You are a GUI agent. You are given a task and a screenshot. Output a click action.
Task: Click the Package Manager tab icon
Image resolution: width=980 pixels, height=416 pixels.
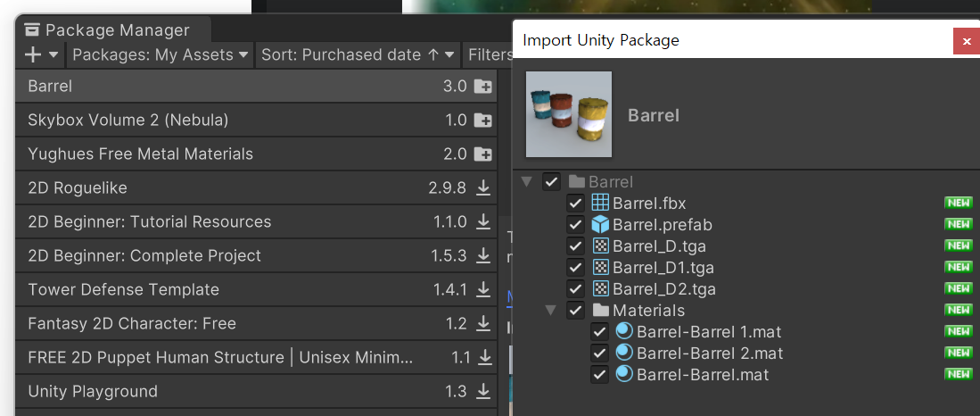pos(32,30)
